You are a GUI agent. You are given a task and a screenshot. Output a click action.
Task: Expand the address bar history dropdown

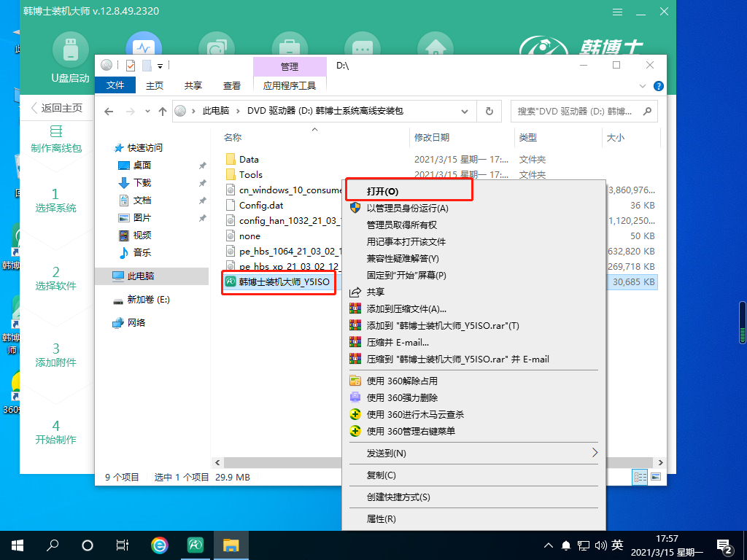click(465, 112)
